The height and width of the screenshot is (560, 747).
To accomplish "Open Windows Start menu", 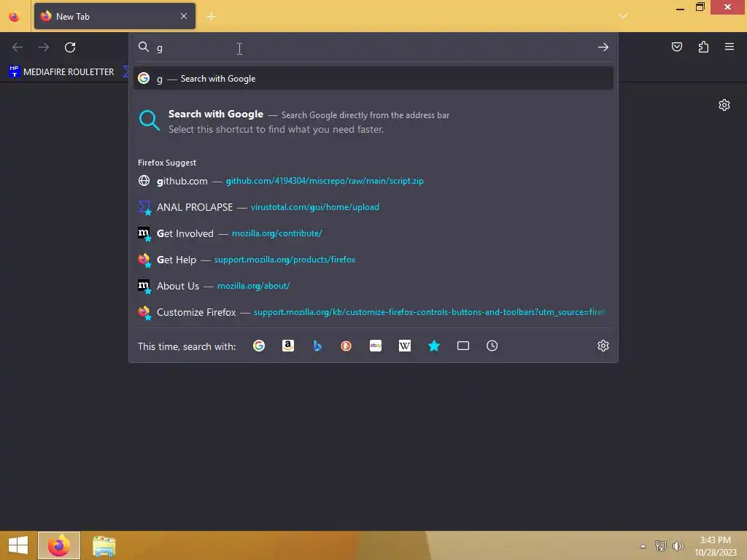I will [18, 545].
